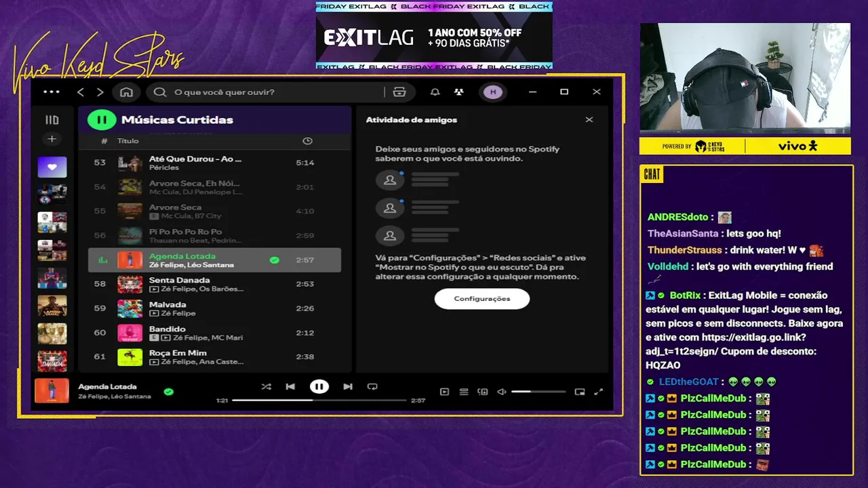Open Spotify Home
The width and height of the screenshot is (868, 488).
pos(126,92)
